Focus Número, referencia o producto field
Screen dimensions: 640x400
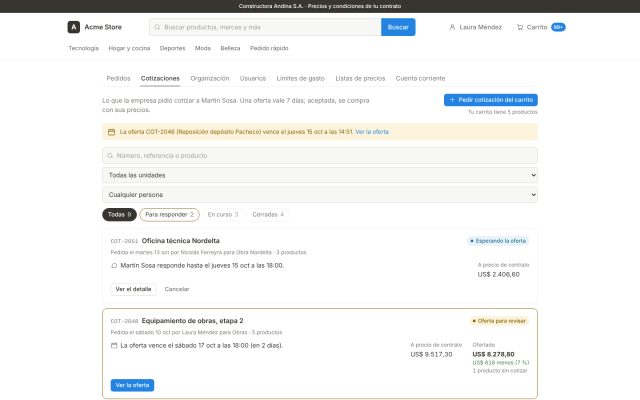(320, 156)
